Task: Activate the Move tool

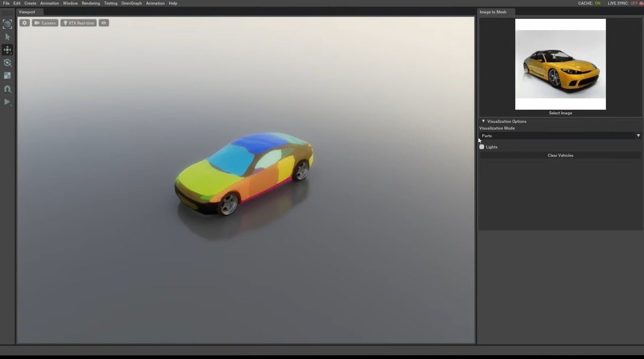Action: (7, 50)
